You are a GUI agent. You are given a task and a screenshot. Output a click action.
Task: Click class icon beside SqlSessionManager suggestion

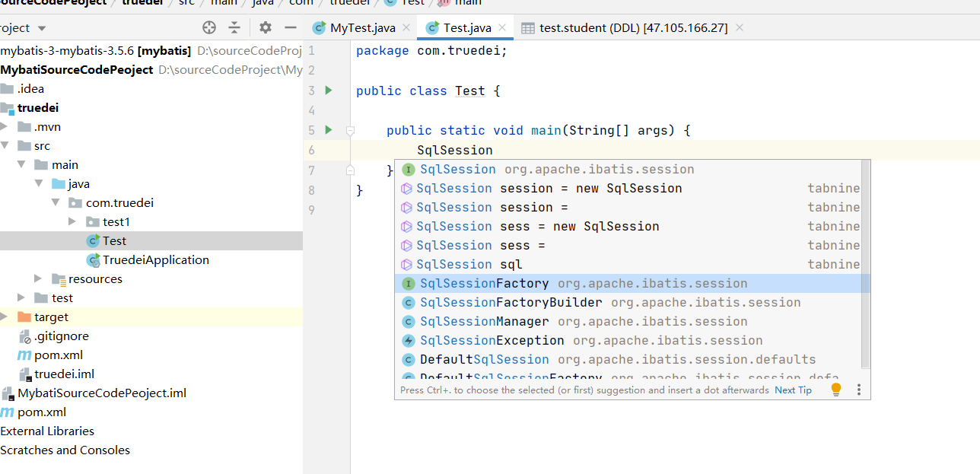[409, 322]
